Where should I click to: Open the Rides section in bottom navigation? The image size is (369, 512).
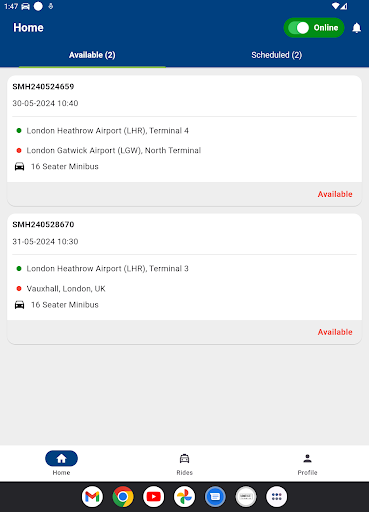tap(184, 463)
